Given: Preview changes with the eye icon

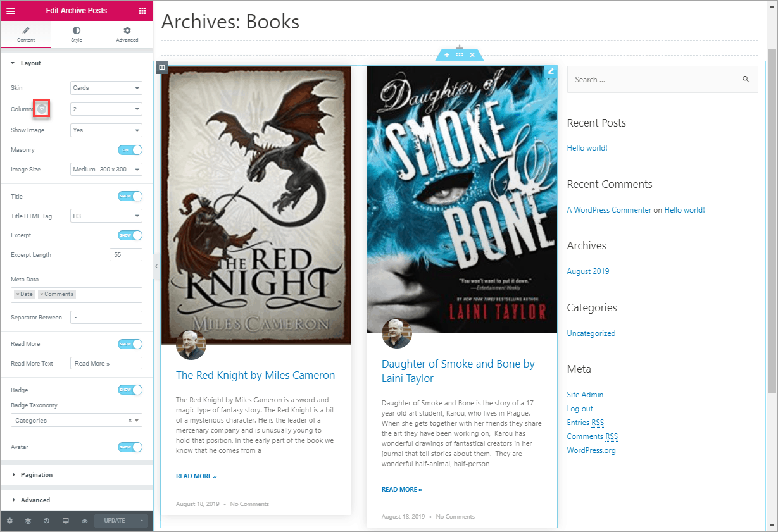Looking at the screenshot, I should (x=84, y=521).
